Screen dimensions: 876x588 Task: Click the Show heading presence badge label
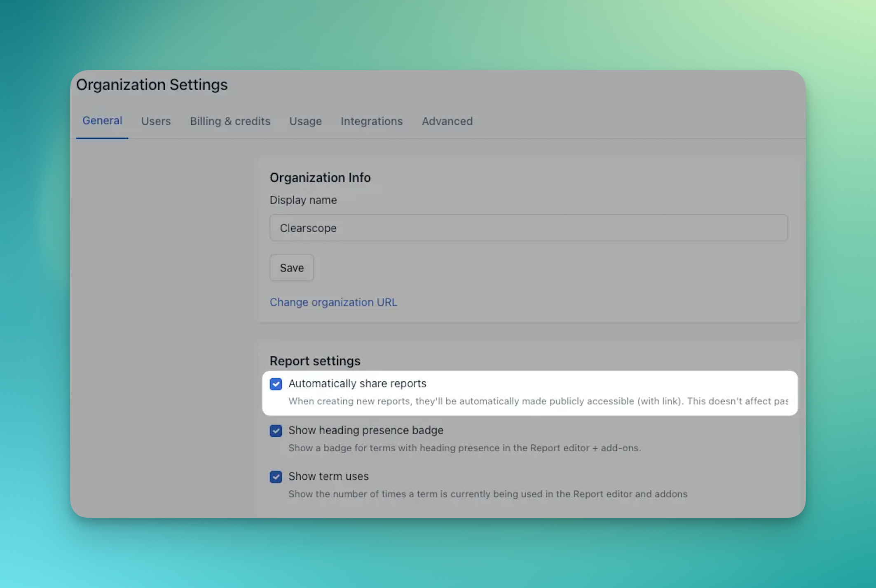click(365, 430)
